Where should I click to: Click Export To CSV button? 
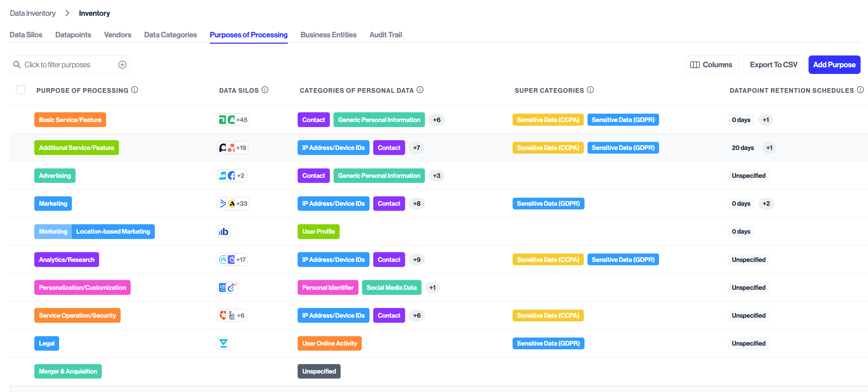773,65
